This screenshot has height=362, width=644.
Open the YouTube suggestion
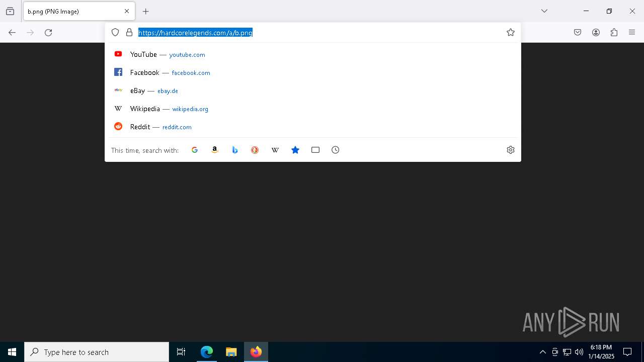coord(313,54)
